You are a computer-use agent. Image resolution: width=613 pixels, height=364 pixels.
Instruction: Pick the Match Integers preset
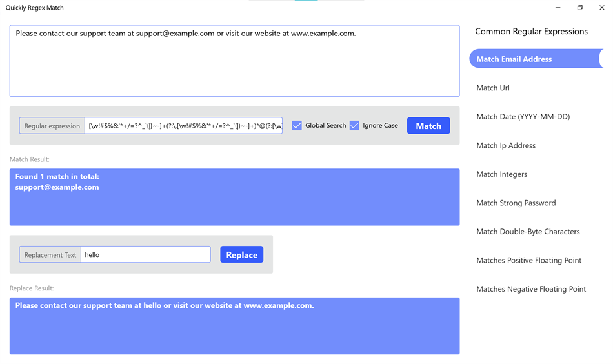click(x=501, y=174)
